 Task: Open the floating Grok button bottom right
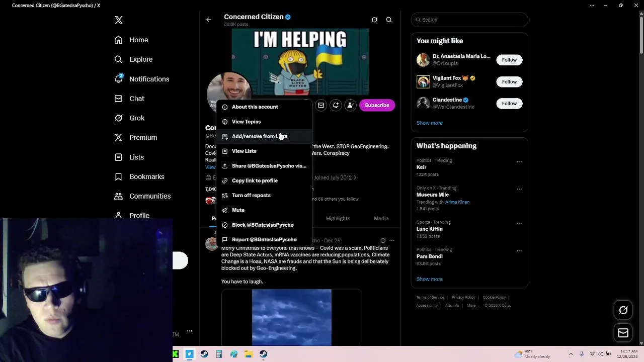point(623,310)
